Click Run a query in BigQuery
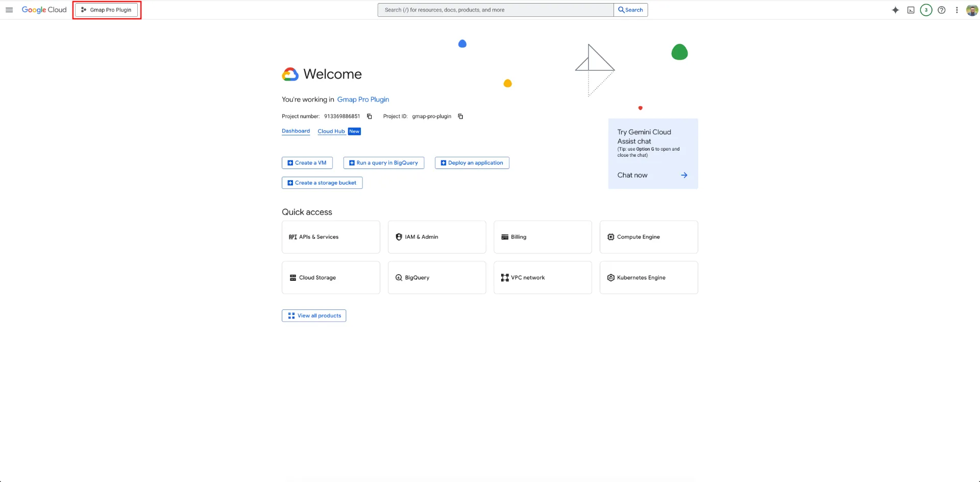 [x=384, y=163]
